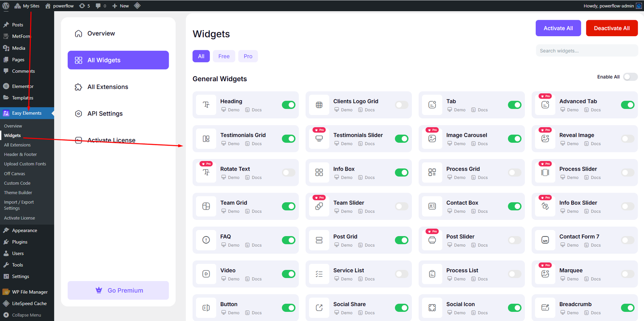Open the My Sites menu in admin bar

click(x=27, y=6)
